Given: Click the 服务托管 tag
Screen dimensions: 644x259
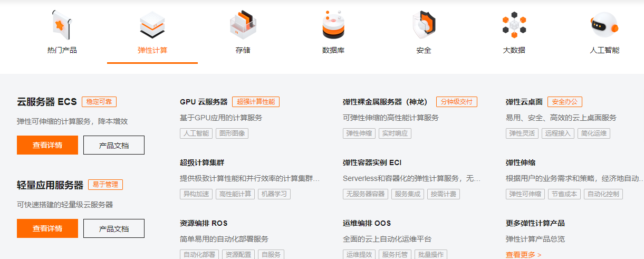Looking at the screenshot, I should pyautogui.click(x=395, y=254).
